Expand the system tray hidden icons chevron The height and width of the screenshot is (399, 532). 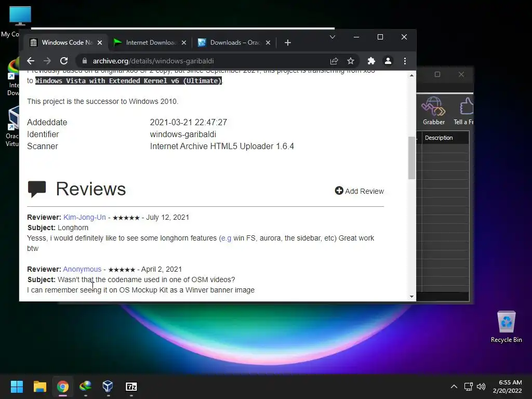click(454, 387)
